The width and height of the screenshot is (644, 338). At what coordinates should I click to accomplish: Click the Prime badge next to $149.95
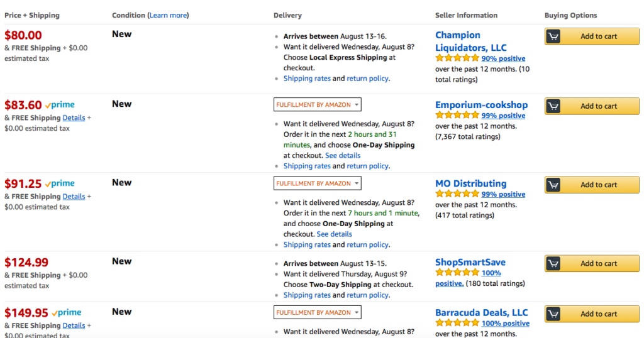pyautogui.click(x=67, y=313)
